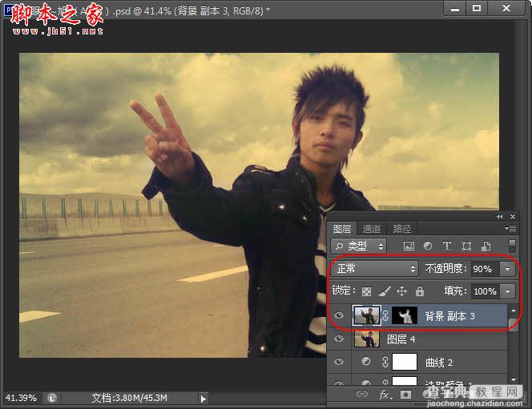Click the zoom field showing 41.39%
This screenshot has width=532, height=409.
click(21, 398)
